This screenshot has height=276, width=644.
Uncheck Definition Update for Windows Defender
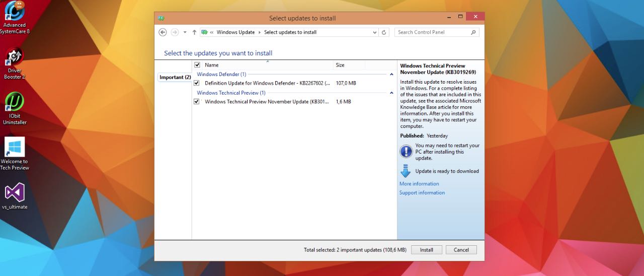(x=197, y=83)
